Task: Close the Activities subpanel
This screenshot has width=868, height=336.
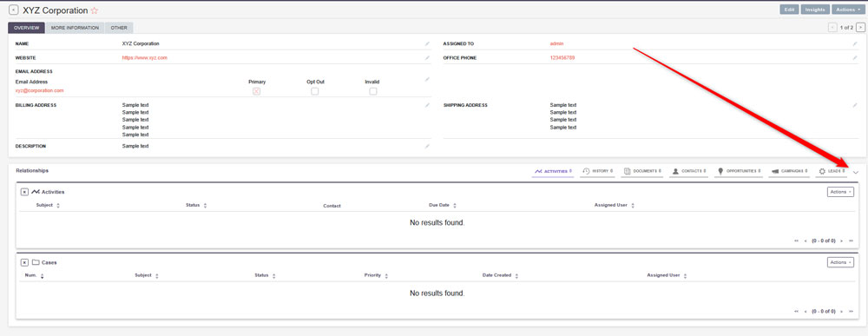Action: click(24, 192)
